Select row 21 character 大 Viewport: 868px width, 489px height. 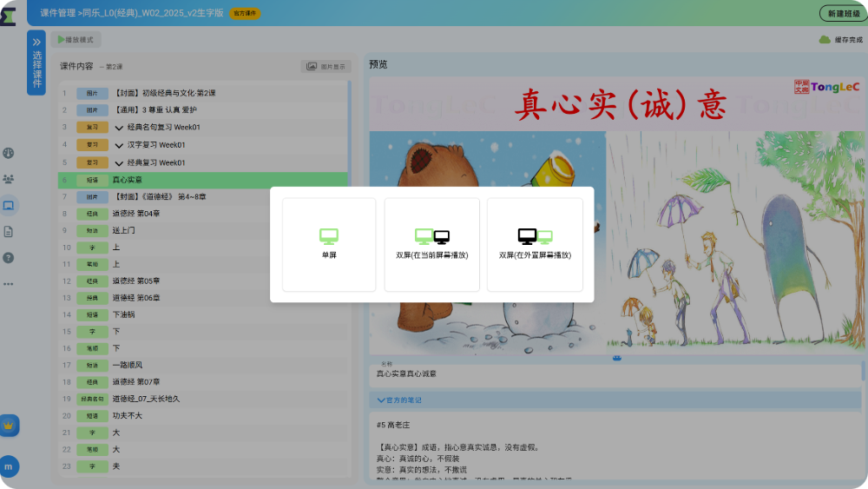point(202,433)
